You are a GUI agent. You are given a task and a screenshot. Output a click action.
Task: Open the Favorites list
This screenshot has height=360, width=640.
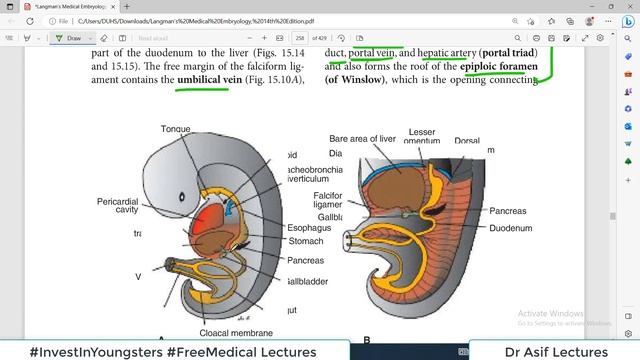[551, 21]
